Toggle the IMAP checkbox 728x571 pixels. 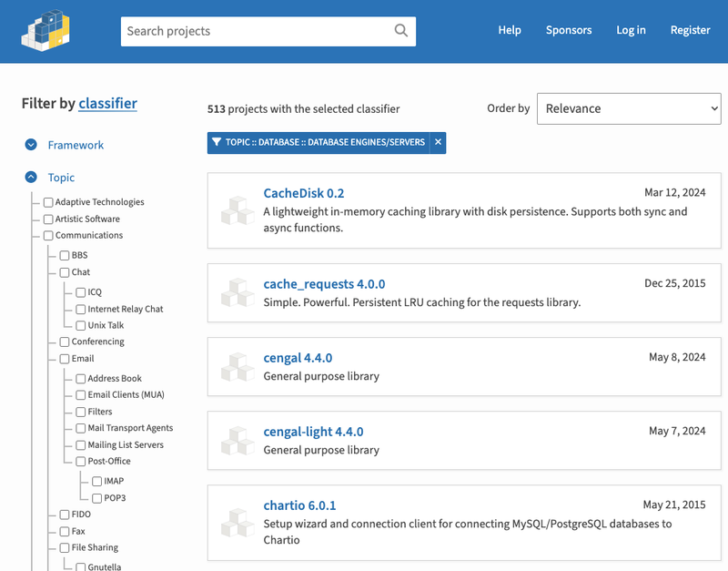pos(97,482)
